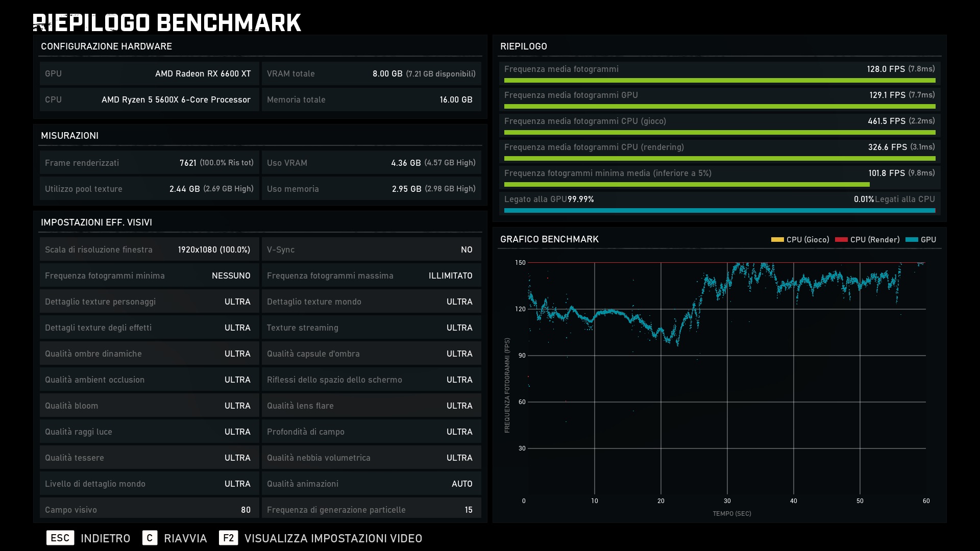Select Qualità ambient occlusion row
The width and height of the screenshot is (980, 551).
pos(150,380)
